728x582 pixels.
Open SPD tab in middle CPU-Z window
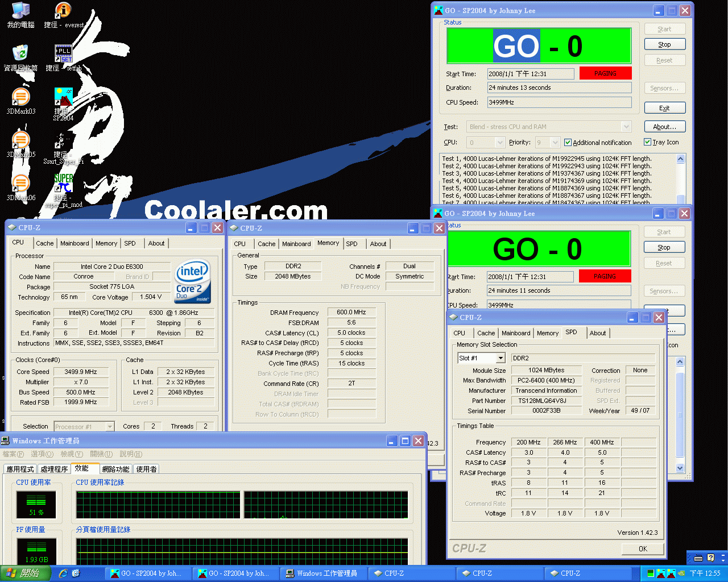pyautogui.click(x=352, y=244)
